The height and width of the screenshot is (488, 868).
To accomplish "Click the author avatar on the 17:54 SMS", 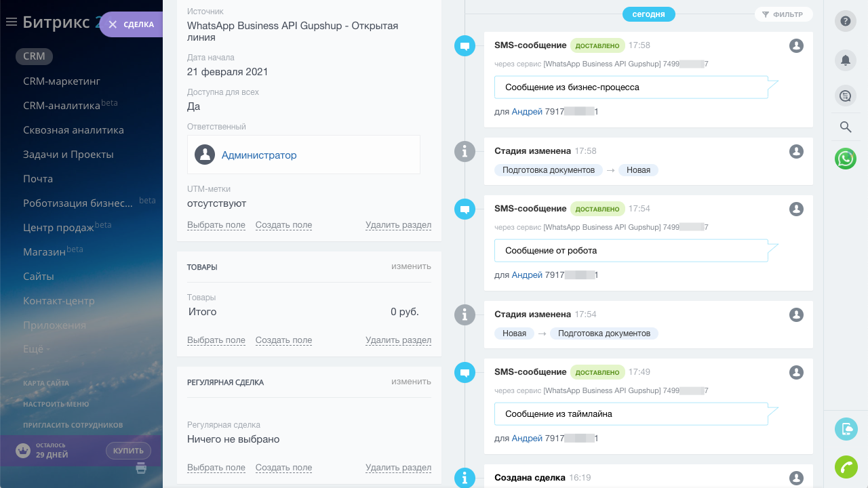I will [797, 209].
